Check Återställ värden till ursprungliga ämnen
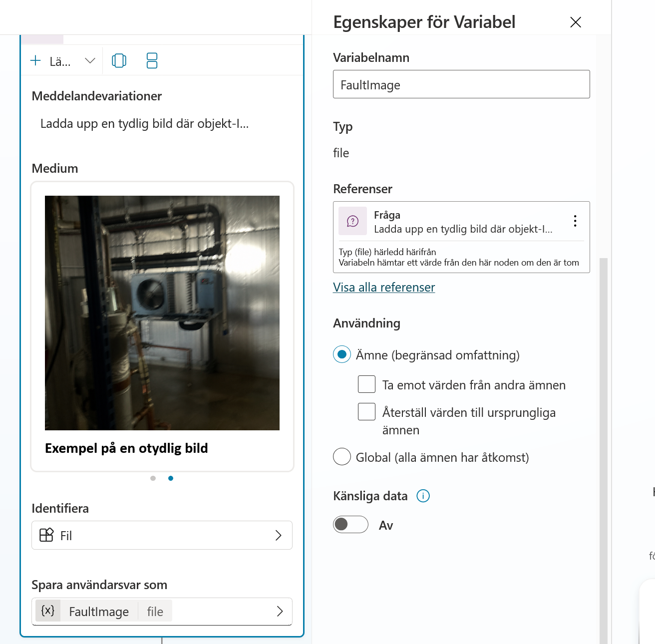 pos(366,412)
